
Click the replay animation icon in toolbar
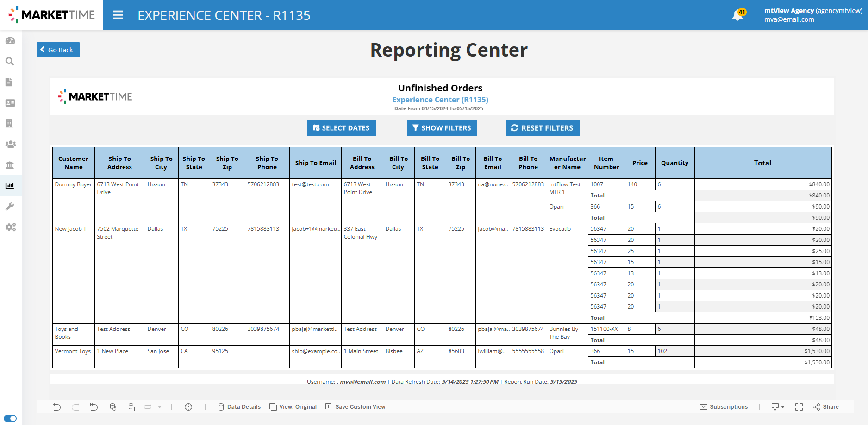pos(148,407)
